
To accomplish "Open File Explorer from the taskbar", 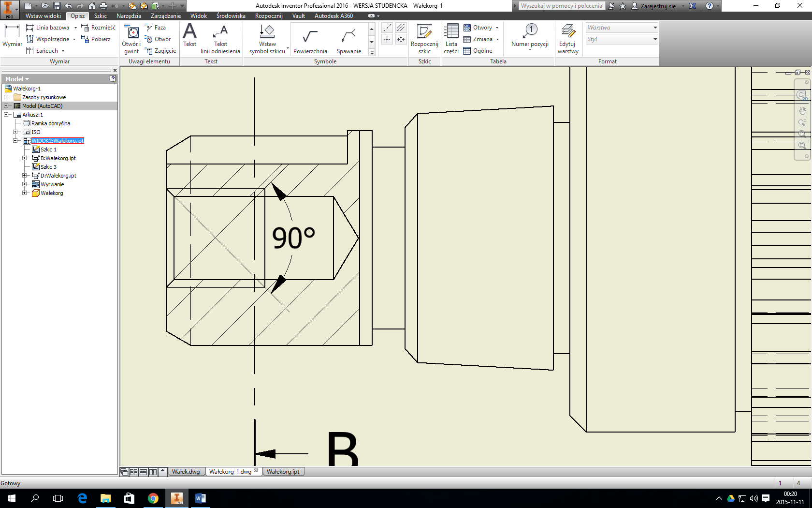I will point(106,498).
